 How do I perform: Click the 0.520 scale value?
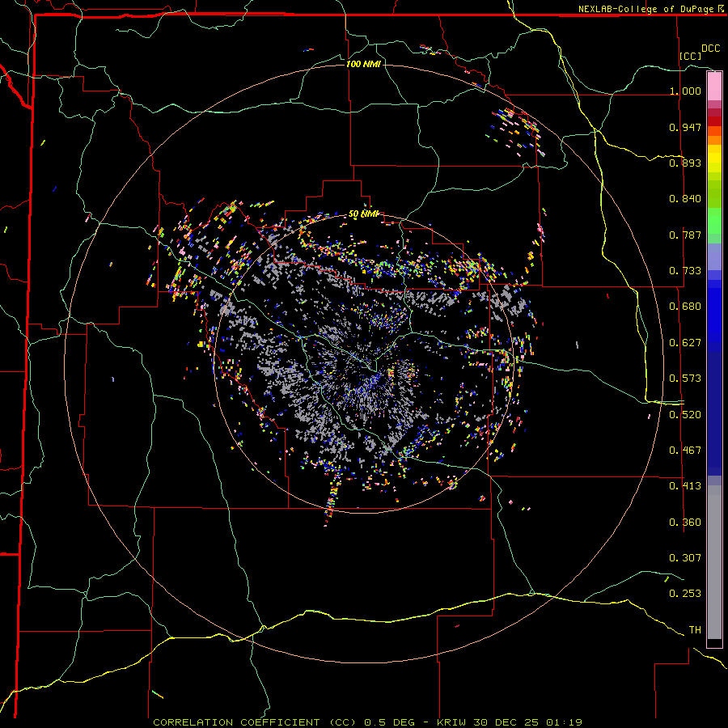click(x=685, y=415)
